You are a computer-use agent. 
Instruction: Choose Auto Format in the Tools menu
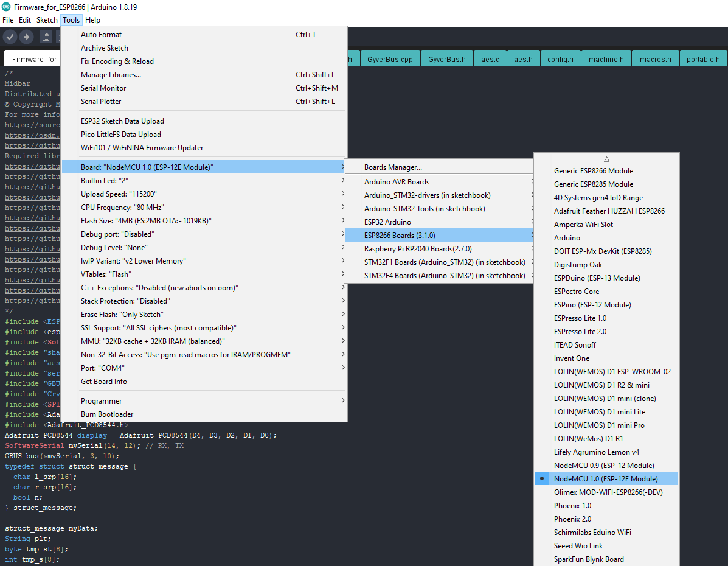(x=204, y=35)
